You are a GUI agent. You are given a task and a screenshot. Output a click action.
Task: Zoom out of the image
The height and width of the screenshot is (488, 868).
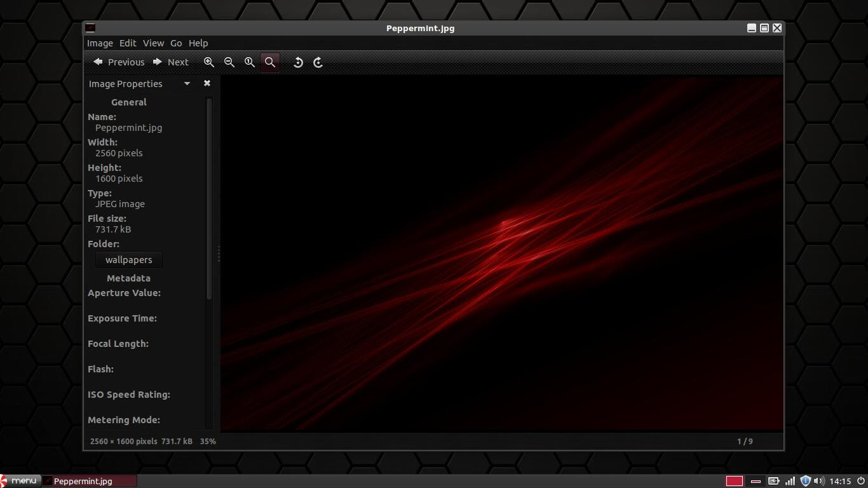(229, 62)
